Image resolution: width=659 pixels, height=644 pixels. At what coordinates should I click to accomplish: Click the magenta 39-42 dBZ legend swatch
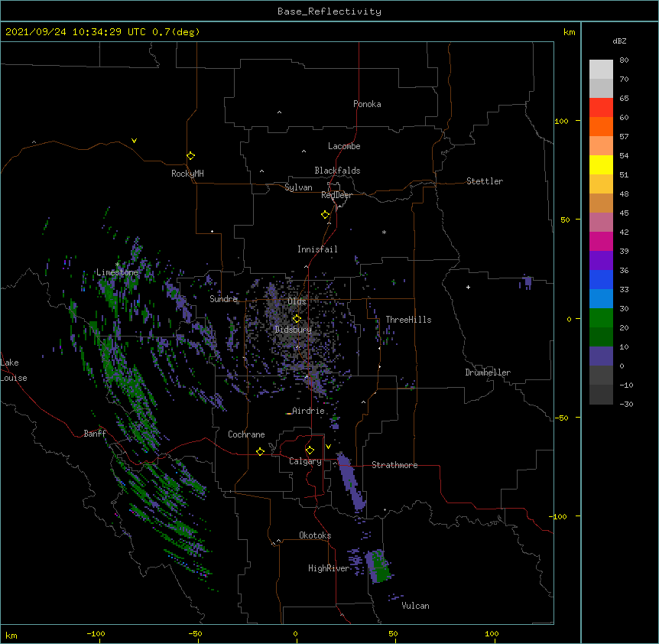(x=601, y=241)
